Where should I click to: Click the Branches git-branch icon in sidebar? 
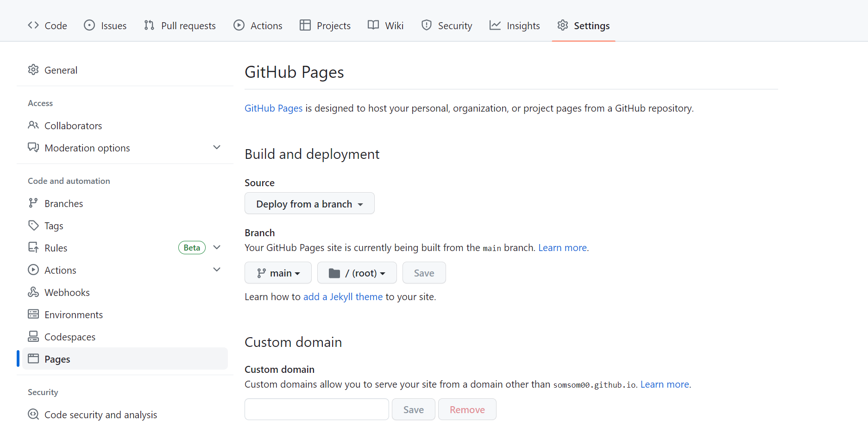[x=33, y=203]
